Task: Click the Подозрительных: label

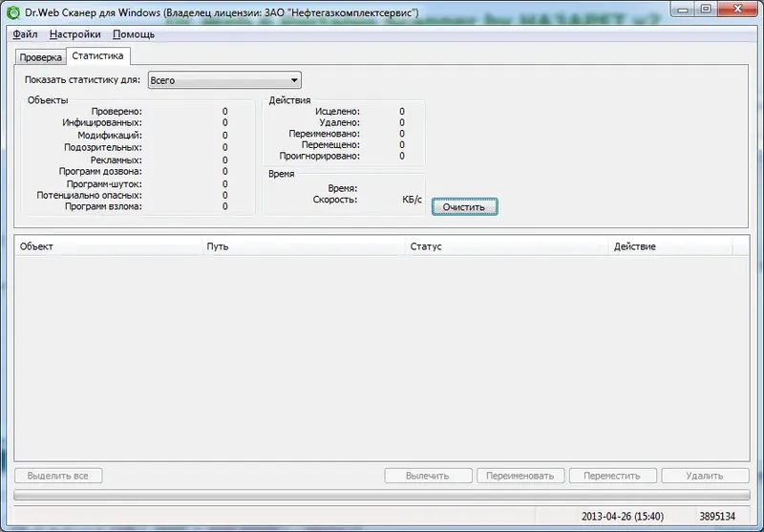Action: point(103,147)
